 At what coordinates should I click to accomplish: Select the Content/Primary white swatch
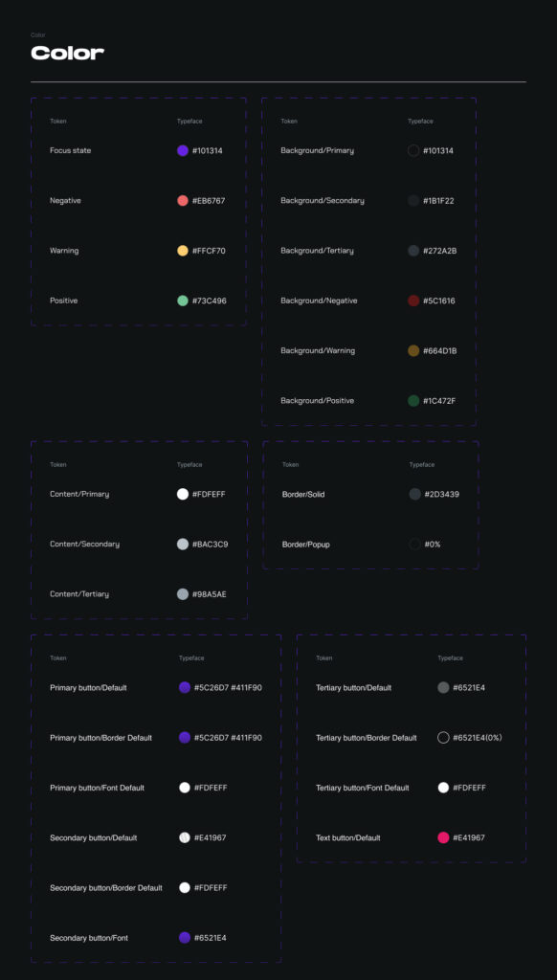pyautogui.click(x=183, y=494)
